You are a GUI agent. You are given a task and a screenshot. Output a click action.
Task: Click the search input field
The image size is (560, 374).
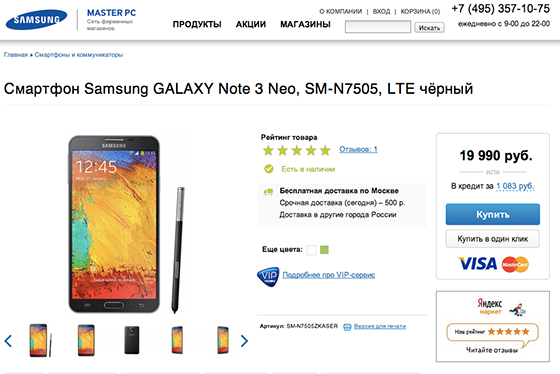click(378, 27)
